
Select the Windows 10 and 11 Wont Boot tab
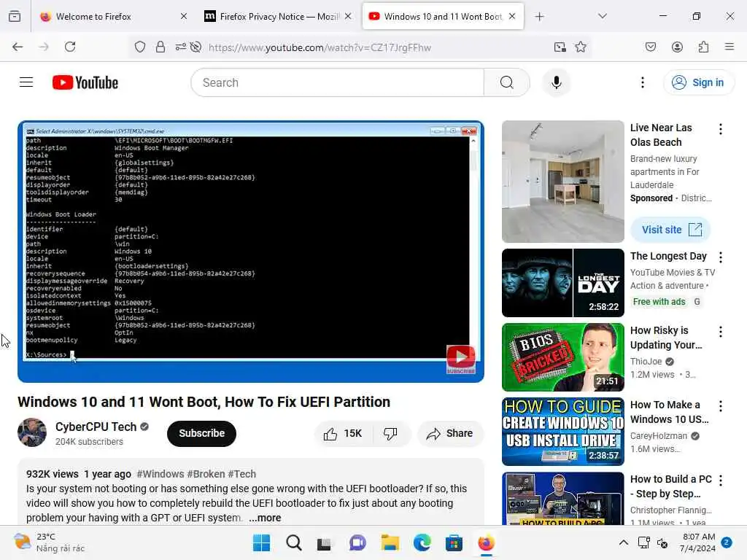click(x=436, y=17)
